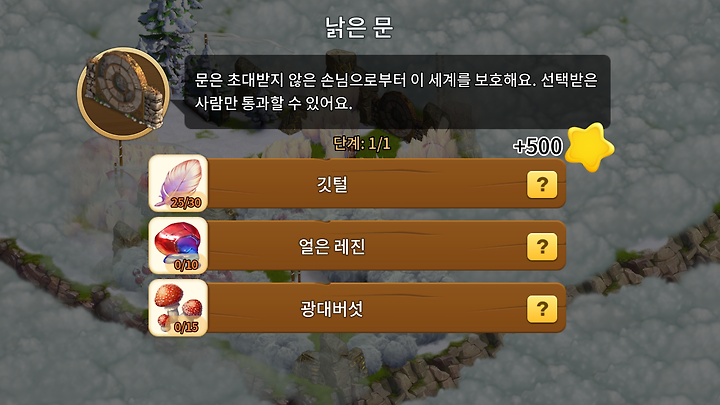Tap the frozen resin red gem icon
This screenshot has height=405, width=720.
[x=178, y=245]
